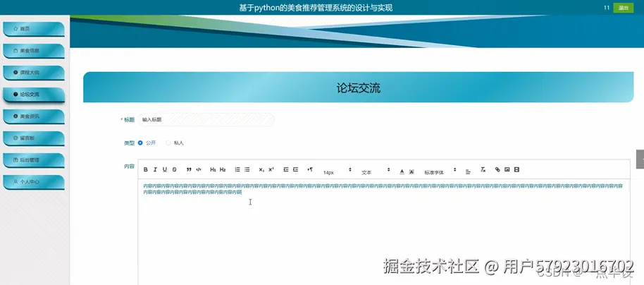Click the username 11 in header
Screen dimensions: 644x285
(606, 8)
